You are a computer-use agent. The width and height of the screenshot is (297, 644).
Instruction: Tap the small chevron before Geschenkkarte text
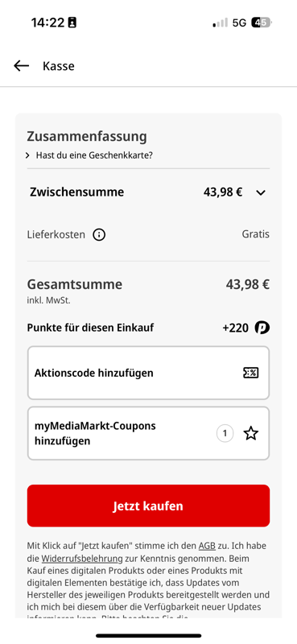coord(27,155)
